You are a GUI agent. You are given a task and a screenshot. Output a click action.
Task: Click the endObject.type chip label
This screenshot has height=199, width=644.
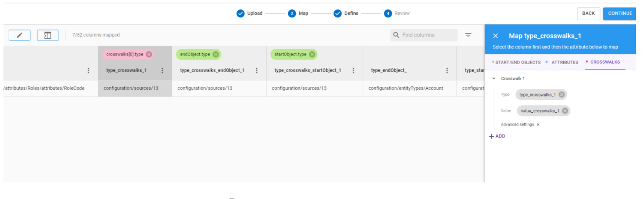(195, 54)
